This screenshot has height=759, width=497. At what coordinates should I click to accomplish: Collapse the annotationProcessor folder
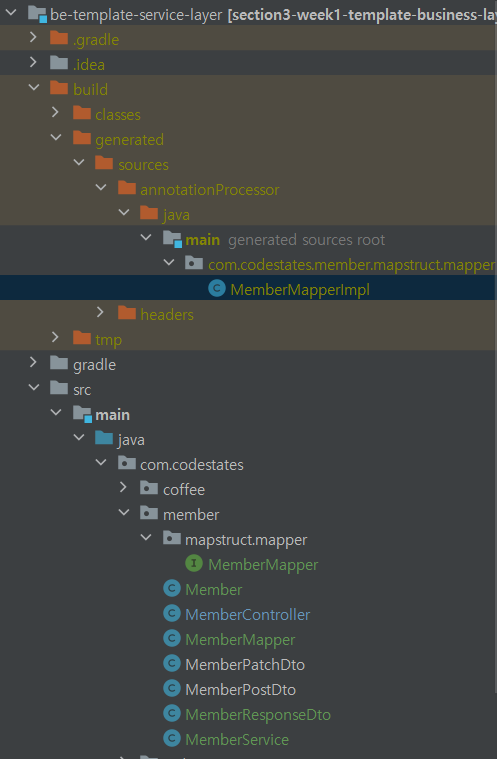pos(101,187)
